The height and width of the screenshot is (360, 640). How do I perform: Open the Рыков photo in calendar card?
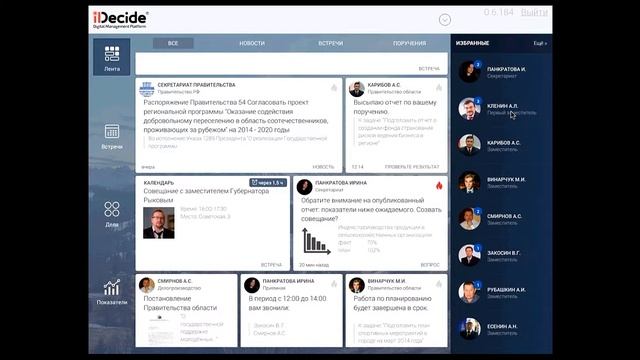159,223
